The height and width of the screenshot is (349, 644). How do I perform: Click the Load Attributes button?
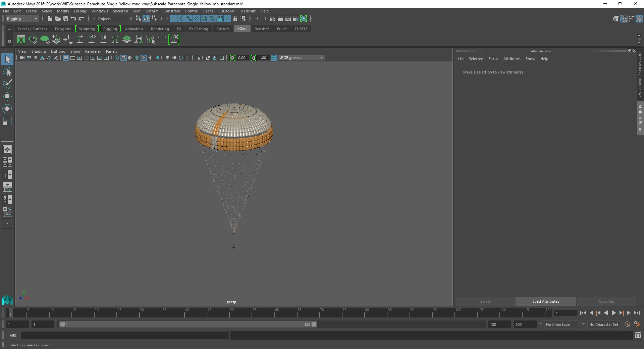point(546,301)
